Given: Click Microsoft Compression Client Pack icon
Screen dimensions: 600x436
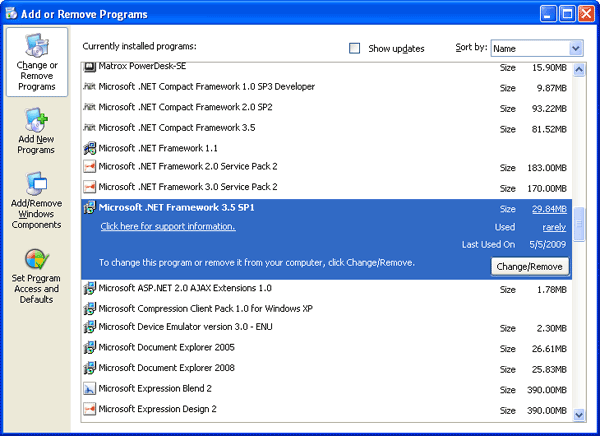Looking at the screenshot, I should pyautogui.click(x=90, y=309).
